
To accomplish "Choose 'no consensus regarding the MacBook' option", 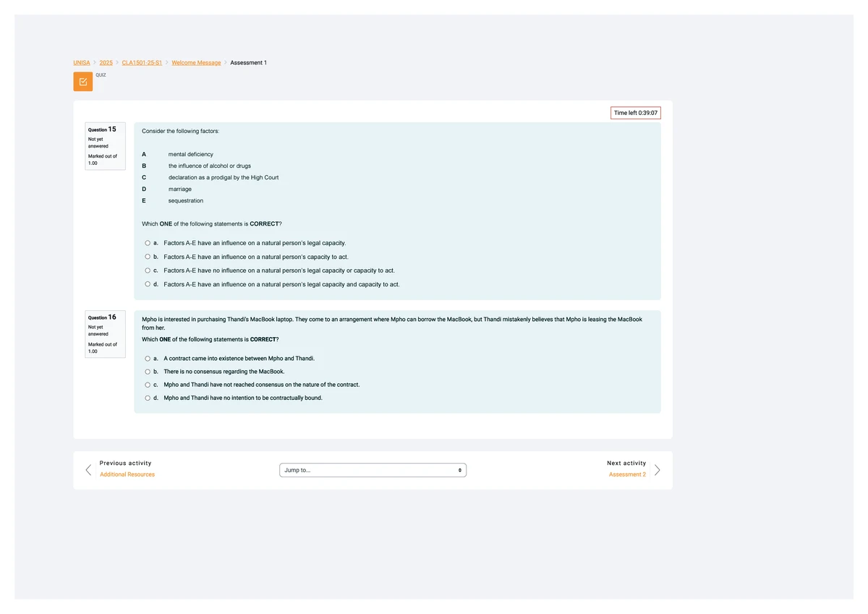I will [148, 372].
